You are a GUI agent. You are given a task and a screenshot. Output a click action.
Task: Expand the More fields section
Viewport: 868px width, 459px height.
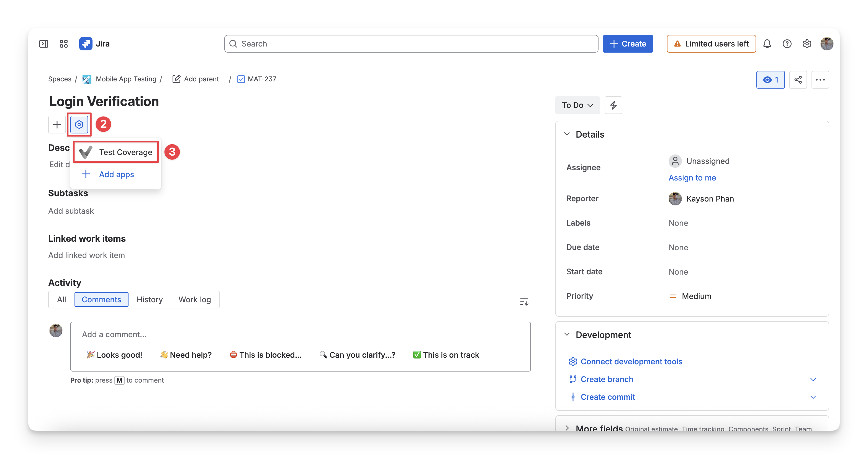coord(567,428)
